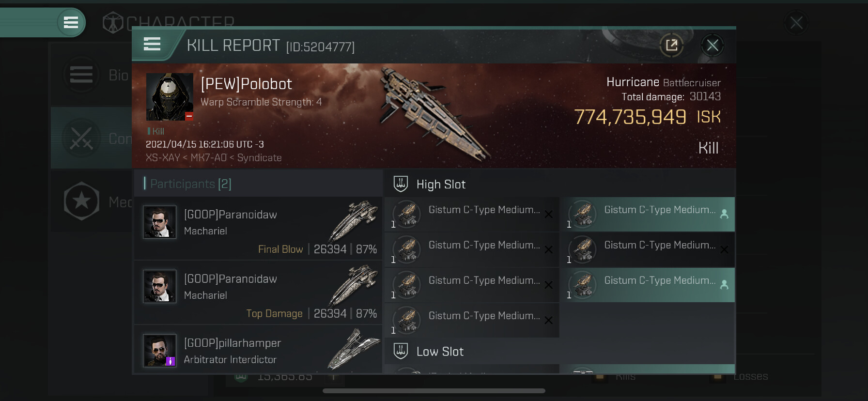This screenshot has width=868, height=401.
Task: Click the X on the last left-column High Slot module
Action: 548,320
